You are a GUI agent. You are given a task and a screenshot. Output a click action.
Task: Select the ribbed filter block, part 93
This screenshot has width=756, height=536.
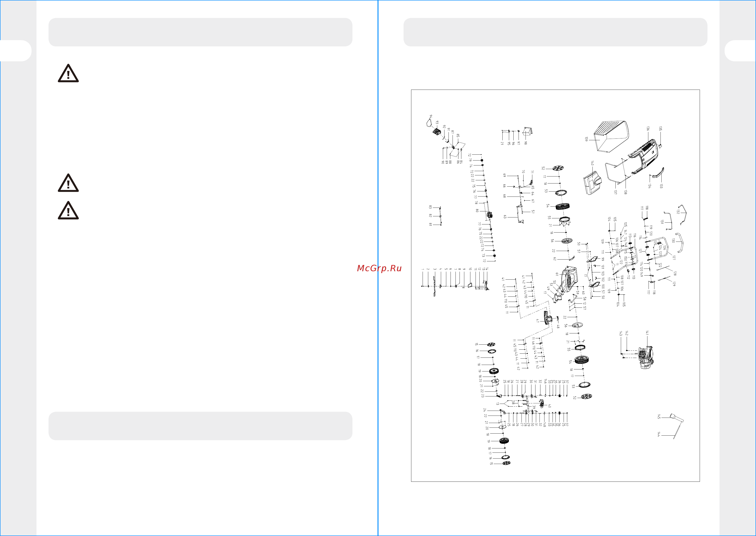(x=437, y=132)
